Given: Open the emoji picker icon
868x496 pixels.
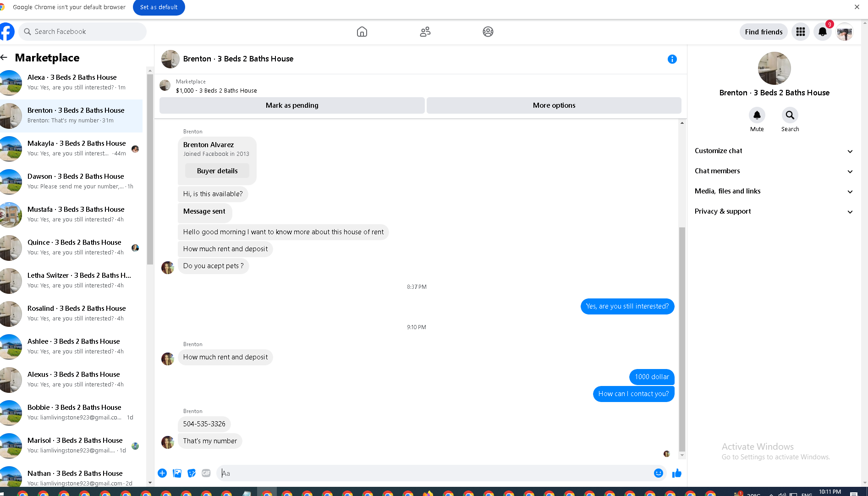Looking at the screenshot, I should click(x=659, y=473).
